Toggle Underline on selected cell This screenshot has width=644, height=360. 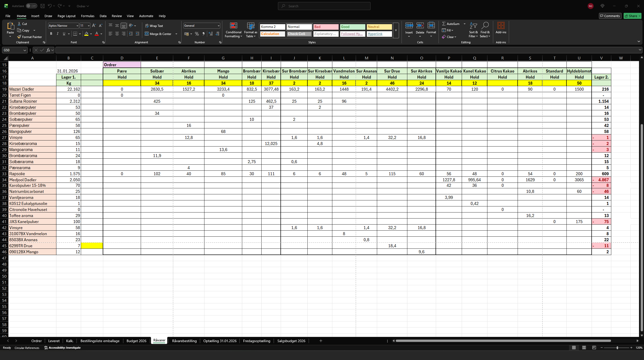click(64, 33)
